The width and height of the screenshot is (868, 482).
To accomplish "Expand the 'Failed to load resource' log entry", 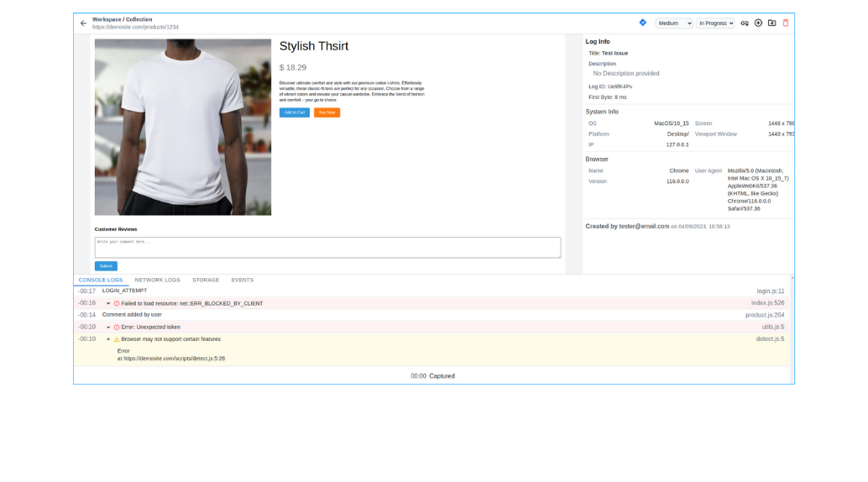I will tap(108, 303).
